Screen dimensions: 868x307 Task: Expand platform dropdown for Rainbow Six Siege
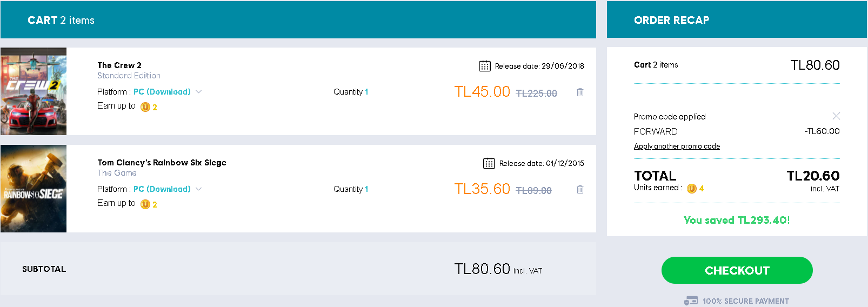tap(198, 189)
